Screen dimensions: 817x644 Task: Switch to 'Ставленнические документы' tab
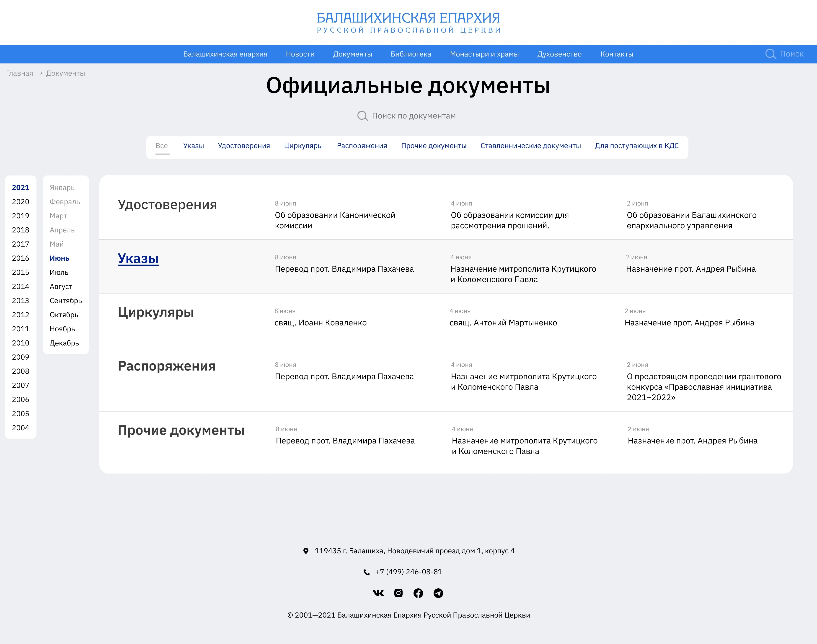pos(531,146)
